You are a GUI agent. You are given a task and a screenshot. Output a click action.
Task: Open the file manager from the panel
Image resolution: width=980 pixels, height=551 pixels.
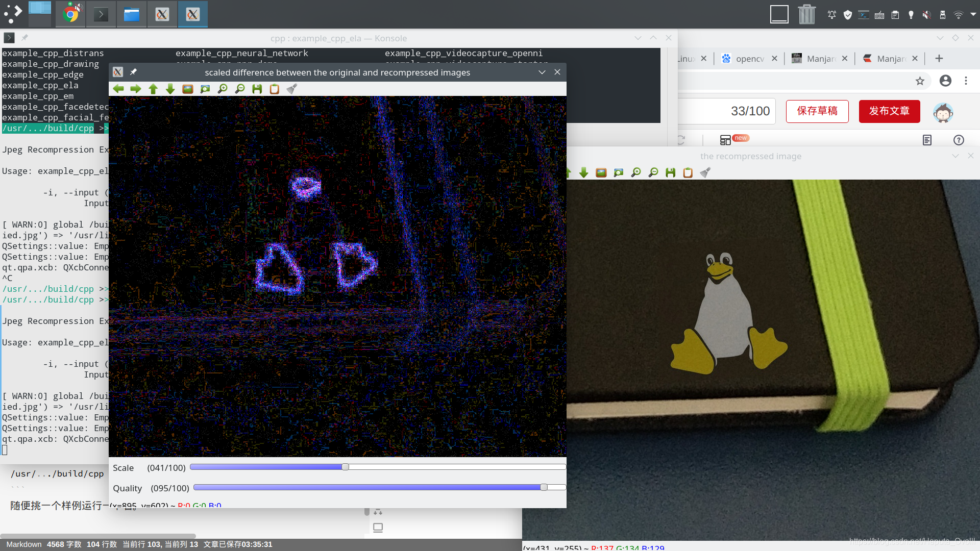(131, 14)
